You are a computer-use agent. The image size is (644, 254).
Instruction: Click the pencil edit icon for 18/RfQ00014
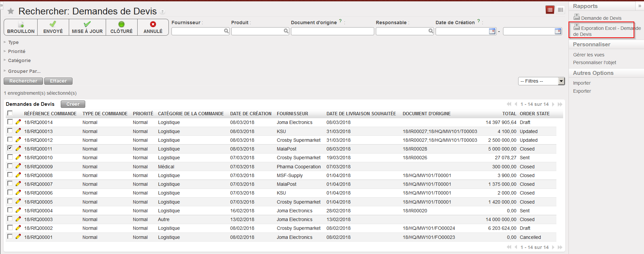click(x=18, y=122)
